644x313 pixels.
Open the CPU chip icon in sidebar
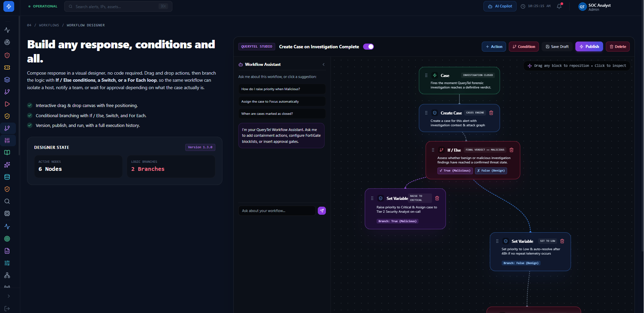click(x=7, y=213)
